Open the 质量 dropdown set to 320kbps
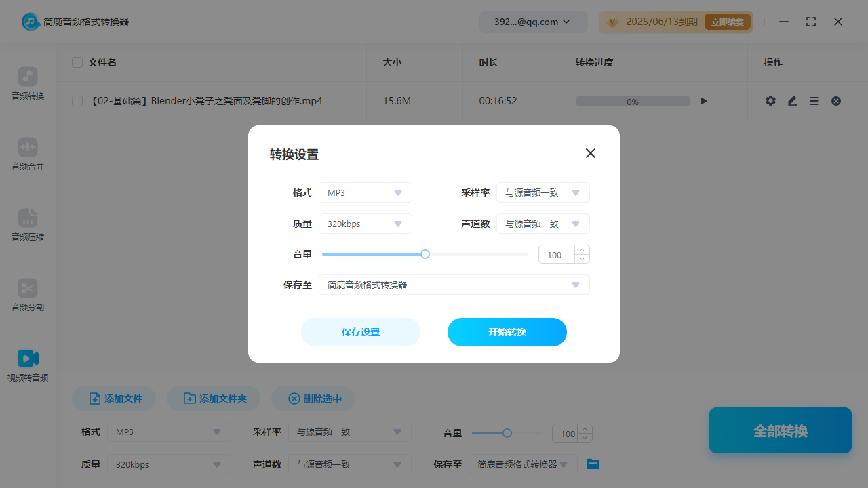 365,224
